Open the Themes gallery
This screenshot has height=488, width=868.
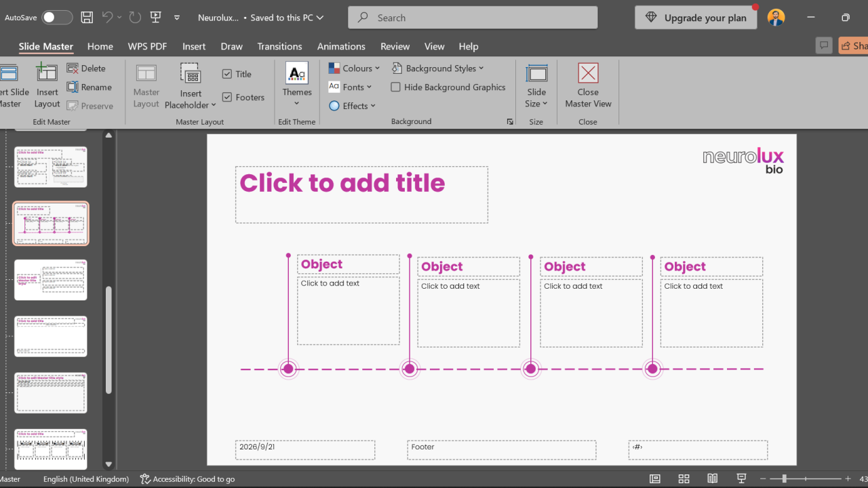297,86
